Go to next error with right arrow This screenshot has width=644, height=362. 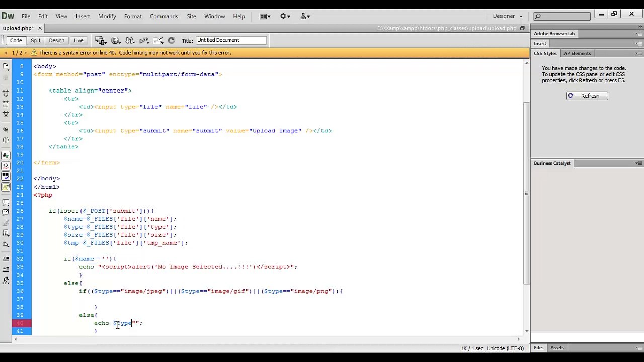click(x=25, y=53)
